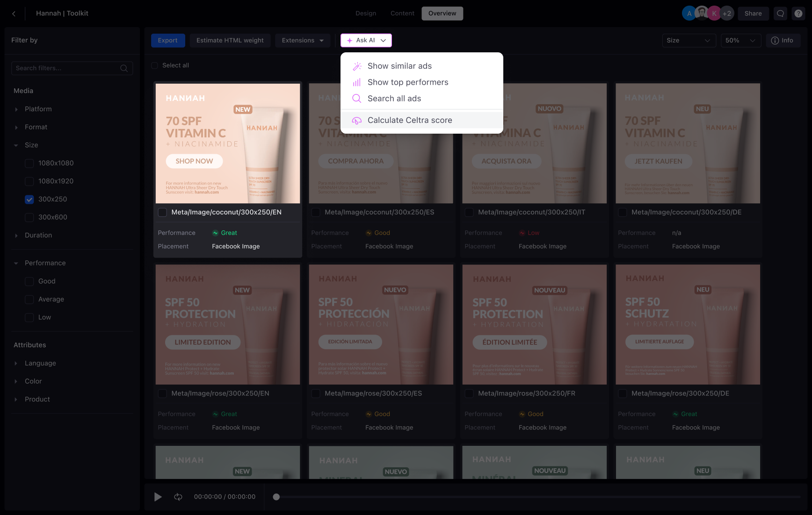The height and width of the screenshot is (515, 812).
Task: Switch to the Content tab
Action: click(402, 14)
